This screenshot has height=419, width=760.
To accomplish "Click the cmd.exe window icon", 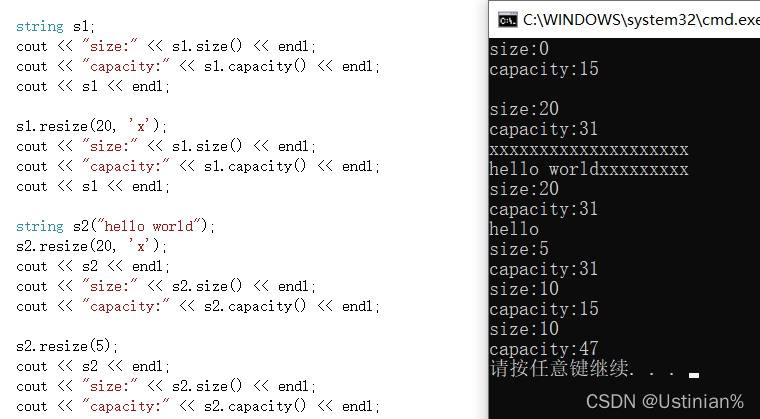I will click(508, 20).
